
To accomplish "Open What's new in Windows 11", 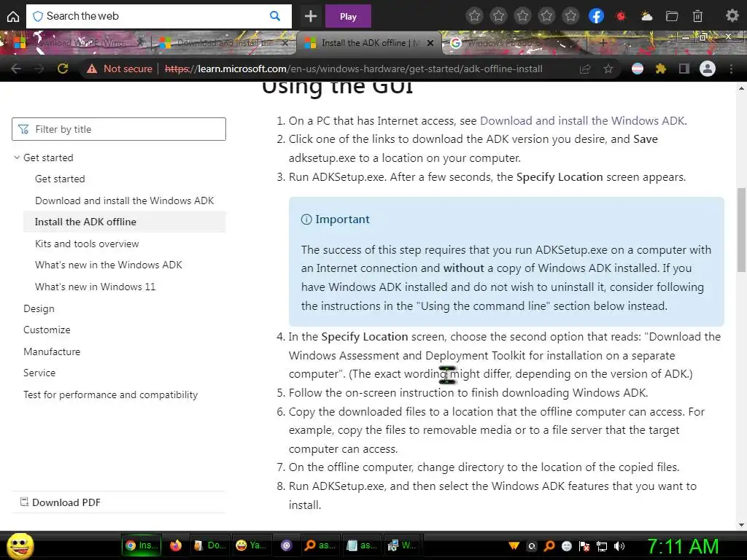I will click(x=96, y=287).
